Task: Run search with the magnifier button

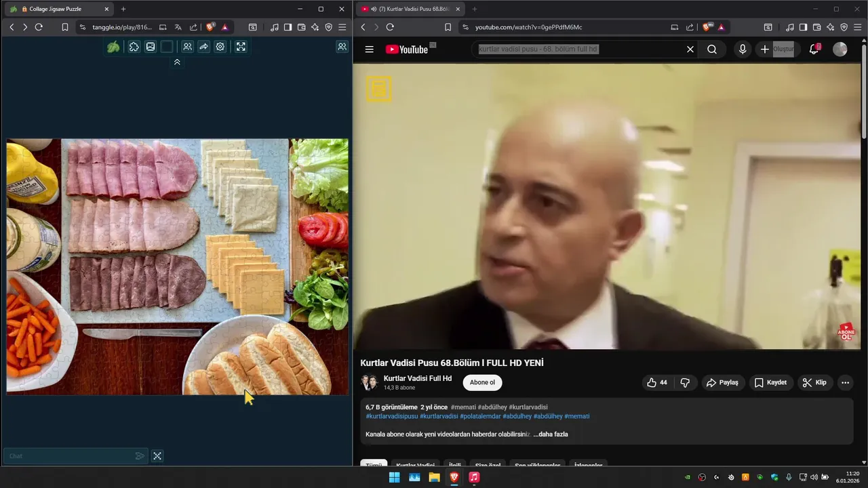Action: (712, 49)
